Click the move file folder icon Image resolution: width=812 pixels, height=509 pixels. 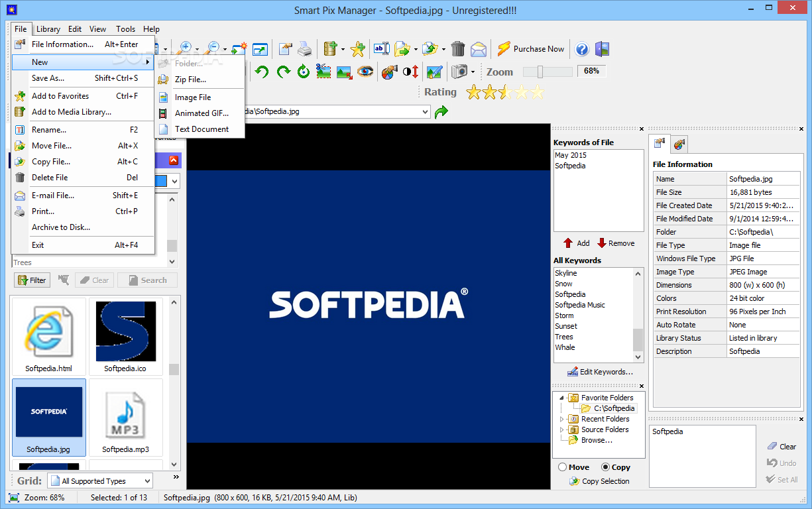click(x=402, y=49)
